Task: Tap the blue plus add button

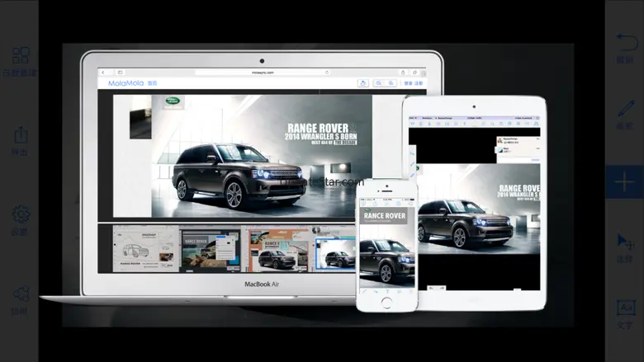Action: point(625,181)
